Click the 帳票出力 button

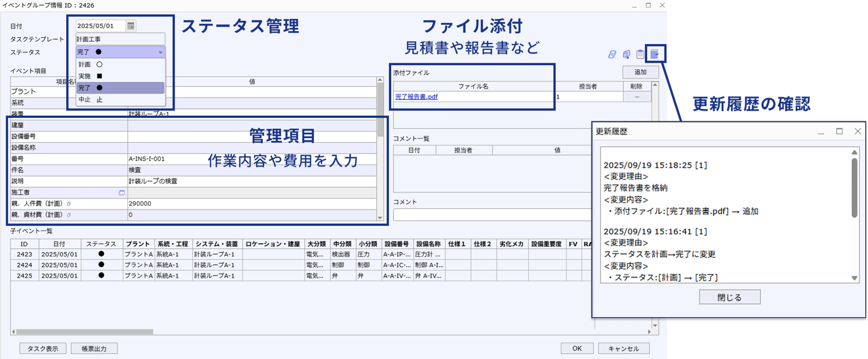coord(94,348)
